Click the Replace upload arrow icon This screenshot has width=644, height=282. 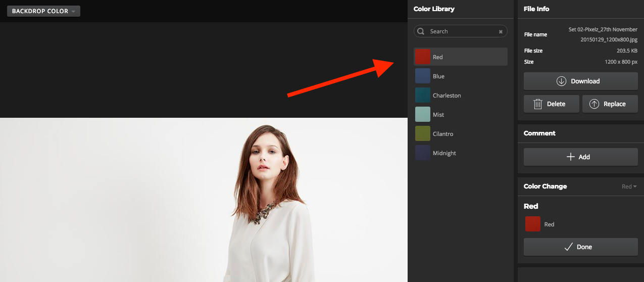[x=595, y=104]
